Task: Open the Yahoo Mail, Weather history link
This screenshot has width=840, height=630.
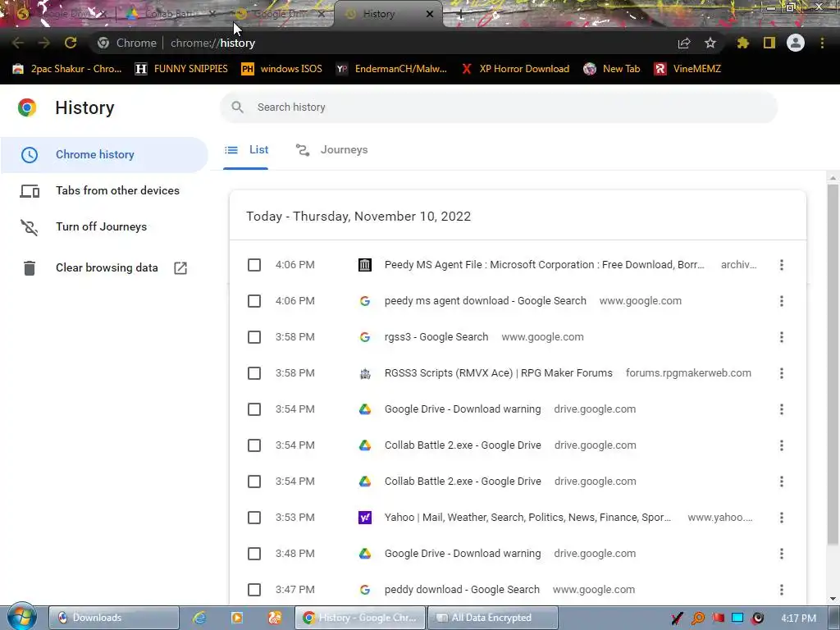Action: (527, 518)
